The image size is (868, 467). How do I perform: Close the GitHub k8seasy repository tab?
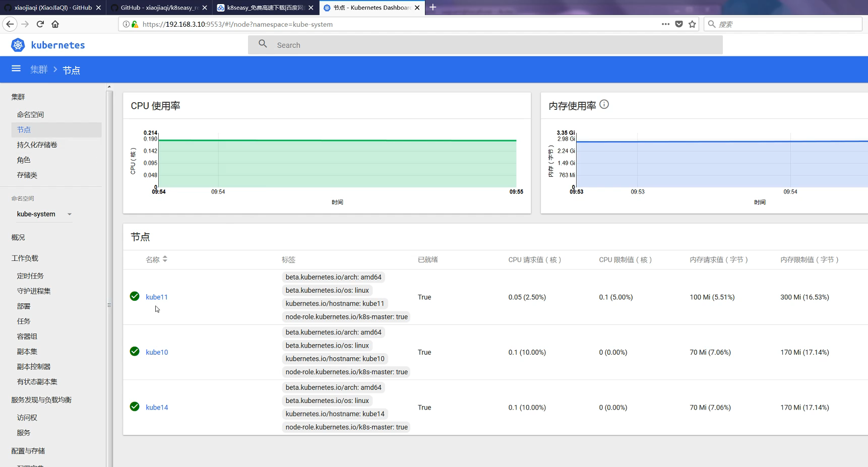coord(205,8)
